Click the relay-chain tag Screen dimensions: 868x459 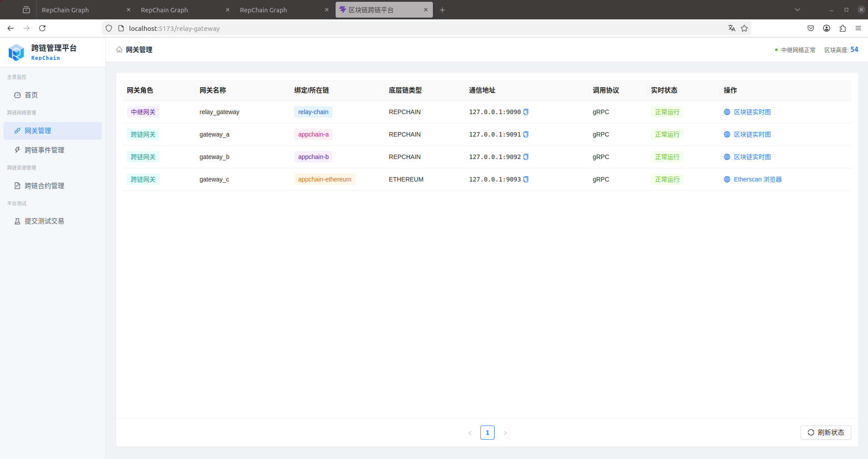[313, 112]
